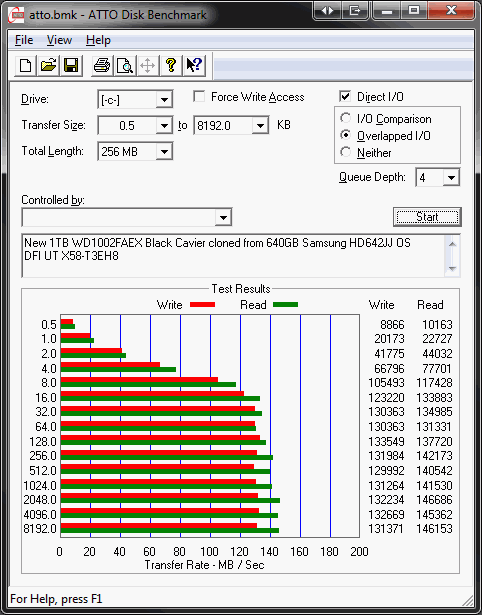The image size is (482, 615).
Task: Select the I/O Comparison radio option
Action: click(346, 118)
